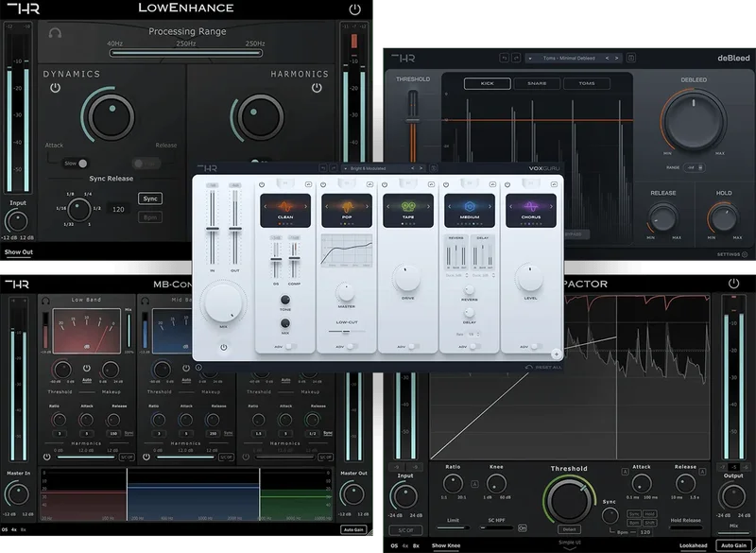Click the reset icon on the Chorus module
The height and width of the screenshot is (553, 756).
554,184
